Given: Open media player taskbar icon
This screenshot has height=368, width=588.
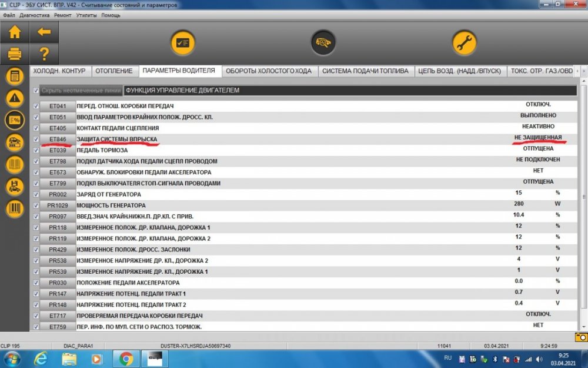Looking at the screenshot, I should pyautogui.click(x=97, y=359).
